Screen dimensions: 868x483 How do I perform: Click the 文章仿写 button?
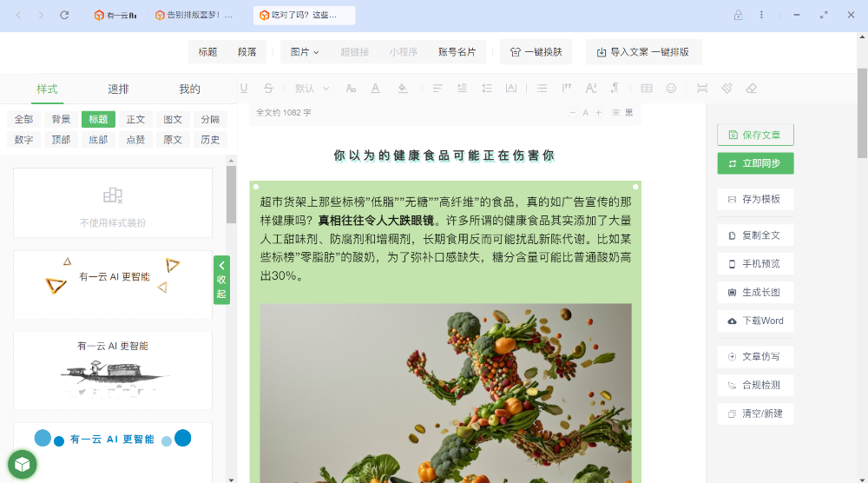point(755,357)
